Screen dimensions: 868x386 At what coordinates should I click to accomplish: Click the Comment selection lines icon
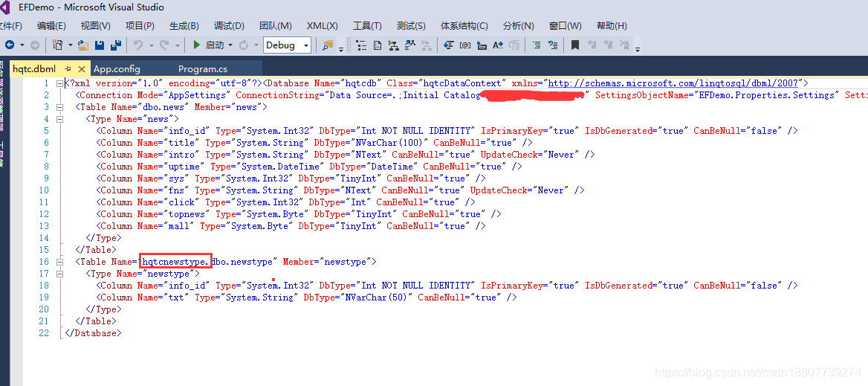pos(537,45)
